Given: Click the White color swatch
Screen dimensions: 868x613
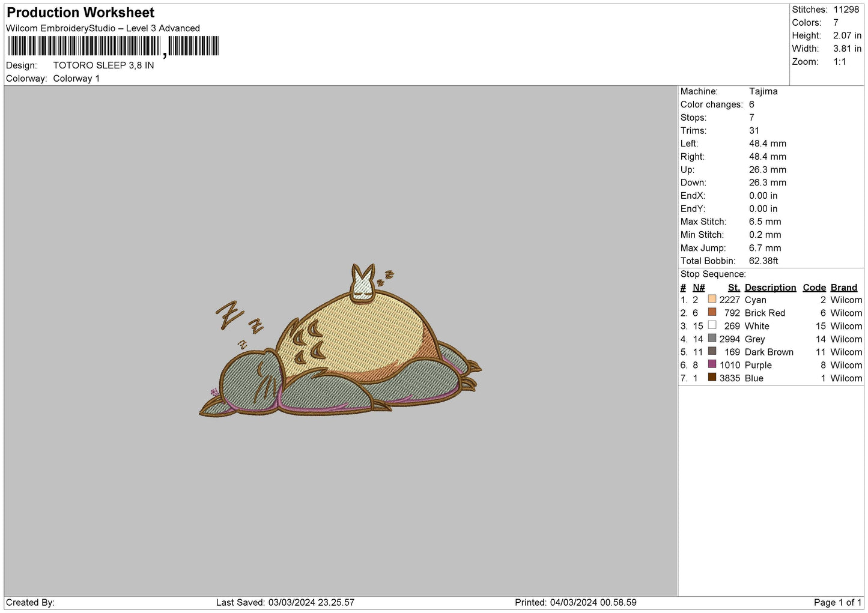Looking at the screenshot, I should [712, 325].
